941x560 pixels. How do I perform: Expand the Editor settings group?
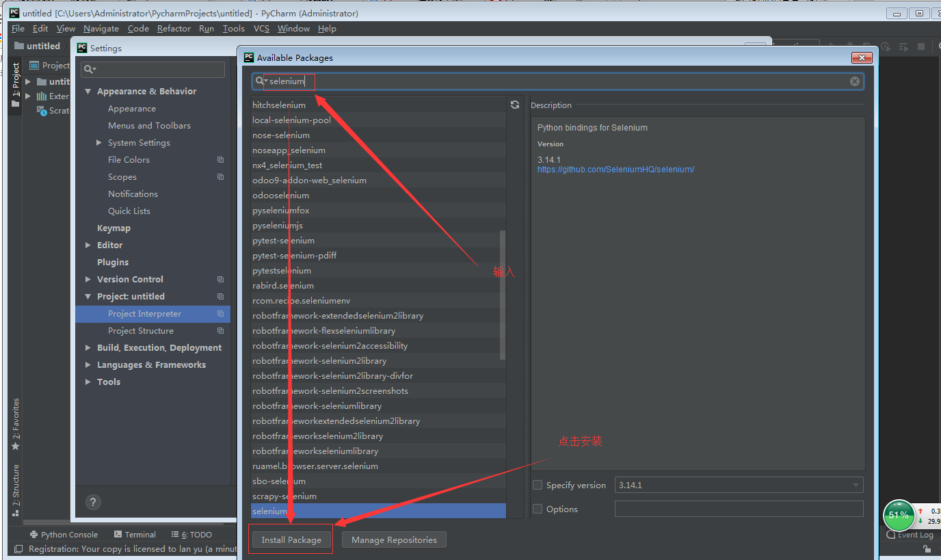point(88,245)
